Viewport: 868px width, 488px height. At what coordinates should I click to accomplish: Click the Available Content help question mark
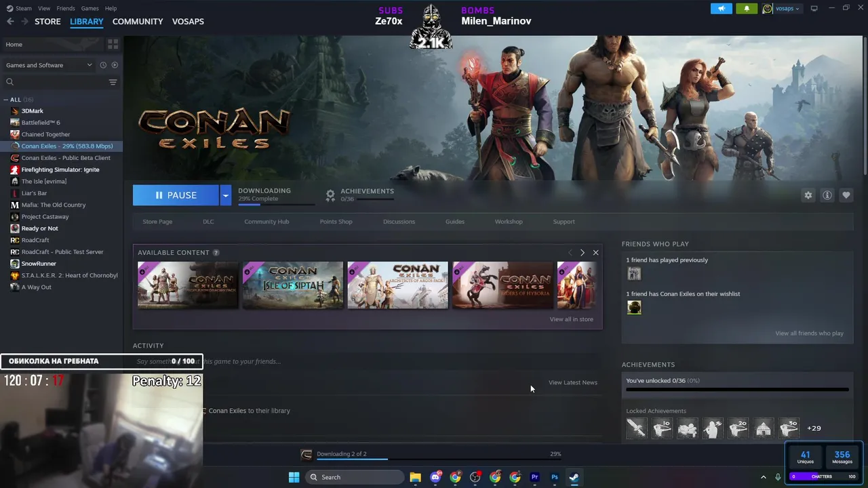(x=216, y=253)
